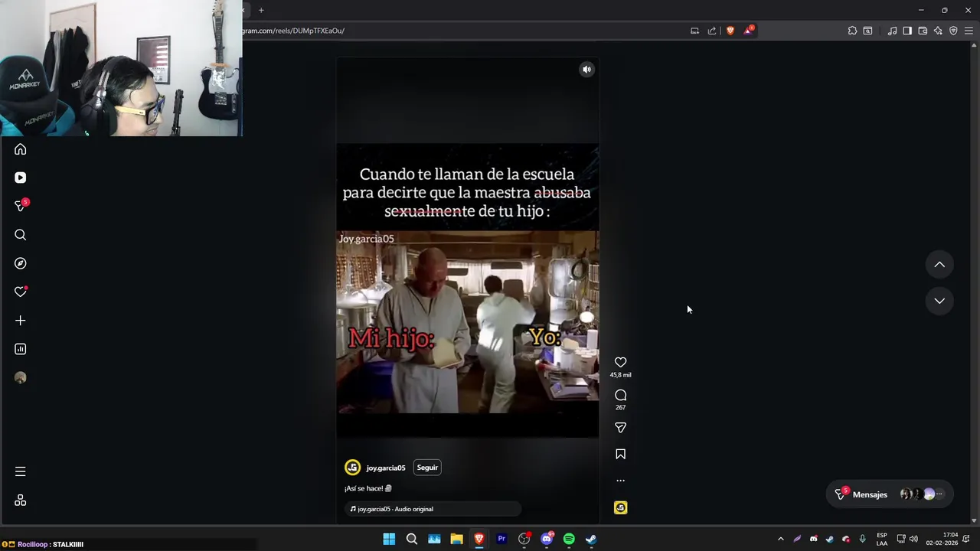Open Windows taskbar search
Viewport: 980px width, 551px height.
tap(412, 539)
